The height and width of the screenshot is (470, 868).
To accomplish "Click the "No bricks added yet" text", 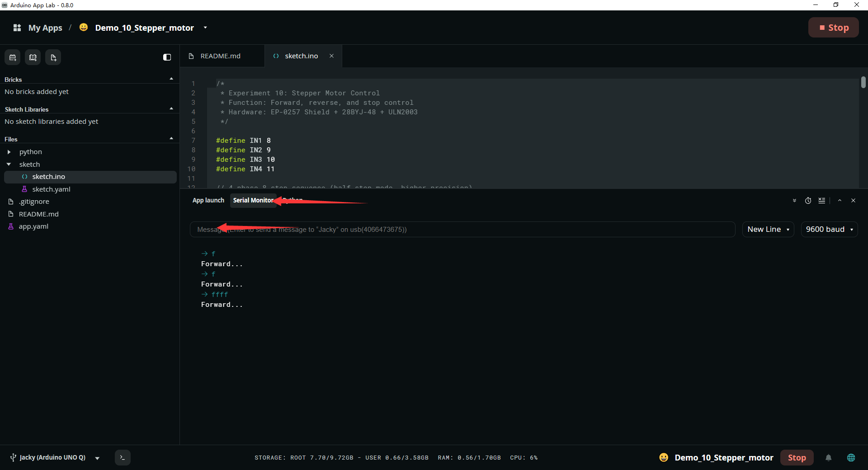I will click(37, 92).
